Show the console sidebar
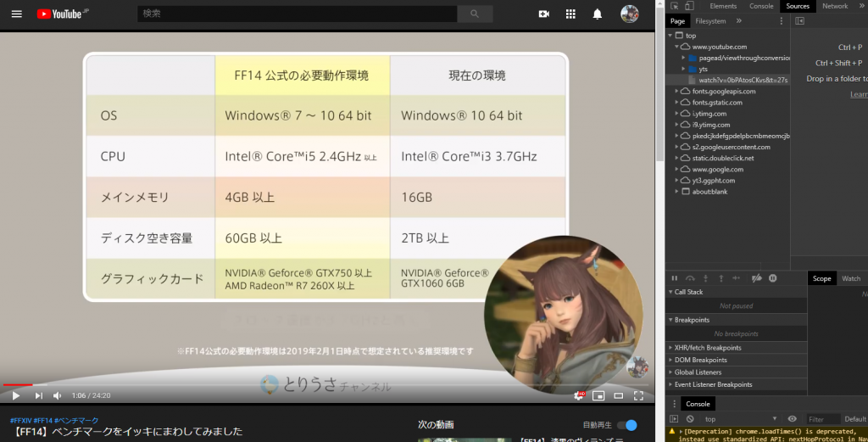 tap(674, 419)
